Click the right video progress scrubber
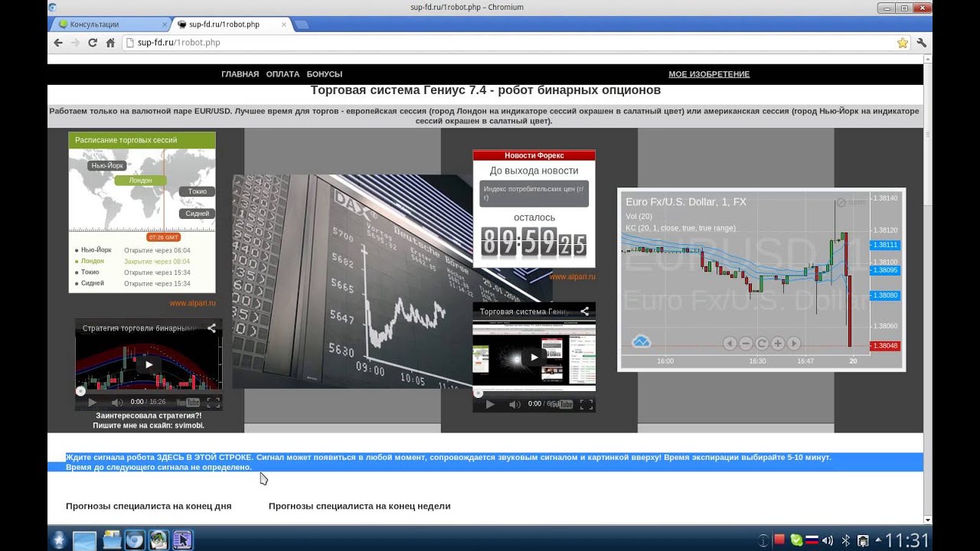The height and width of the screenshot is (551, 980). click(479, 393)
